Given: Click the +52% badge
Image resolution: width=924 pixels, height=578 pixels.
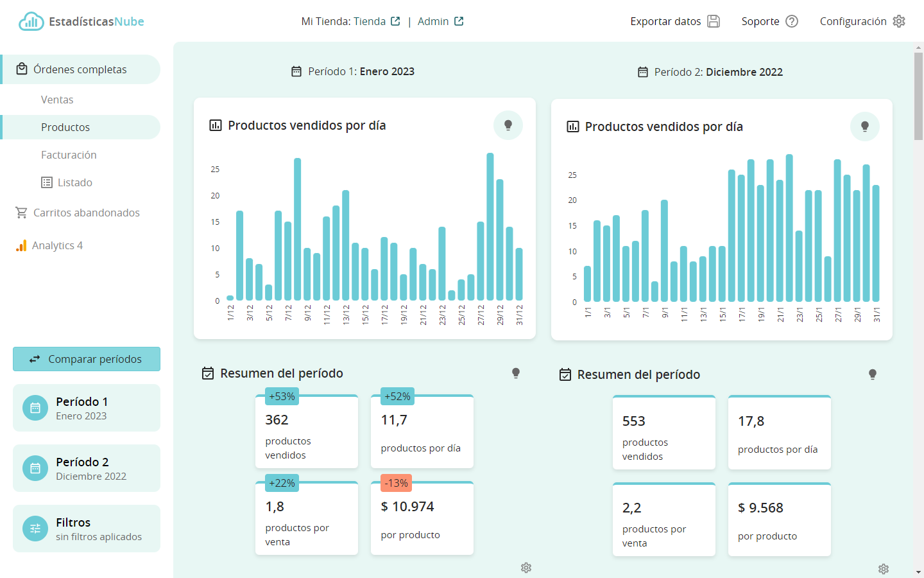Looking at the screenshot, I should (397, 396).
